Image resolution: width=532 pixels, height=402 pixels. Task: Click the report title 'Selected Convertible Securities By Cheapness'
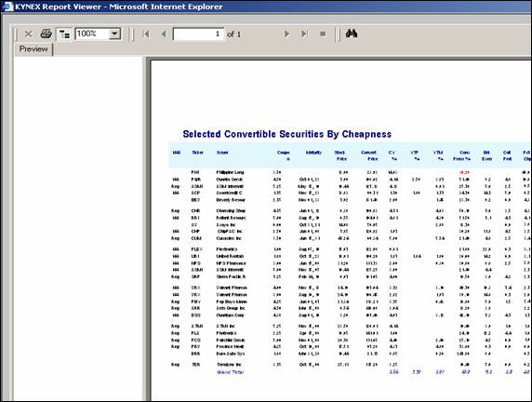pos(287,134)
